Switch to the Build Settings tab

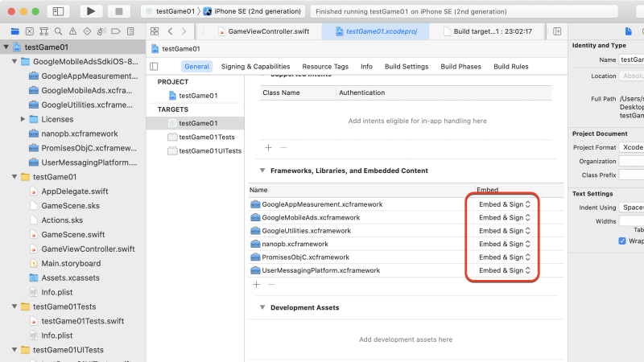coord(407,67)
